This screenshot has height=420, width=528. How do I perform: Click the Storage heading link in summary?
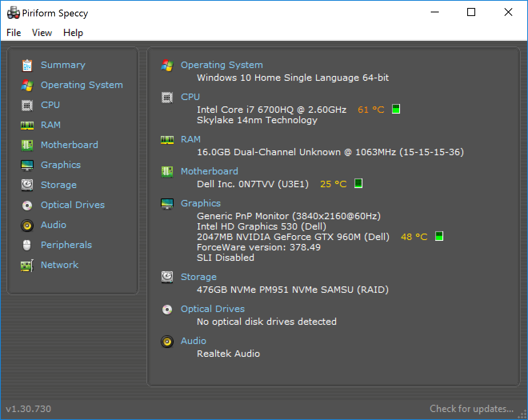point(198,277)
